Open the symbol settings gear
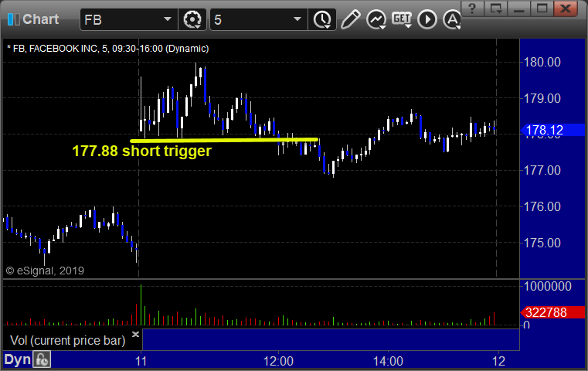This screenshot has height=371, width=588. point(192,19)
